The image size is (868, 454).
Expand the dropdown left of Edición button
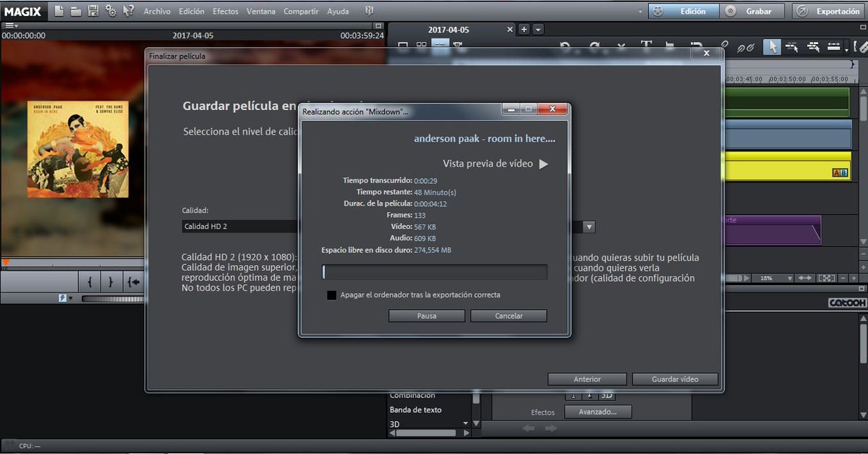click(641, 12)
